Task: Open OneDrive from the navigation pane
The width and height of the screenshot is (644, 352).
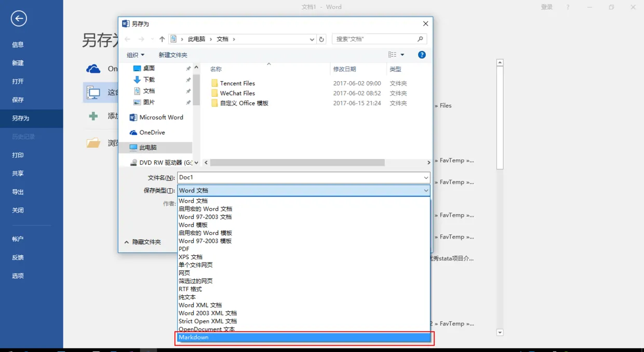Action: pos(150,132)
